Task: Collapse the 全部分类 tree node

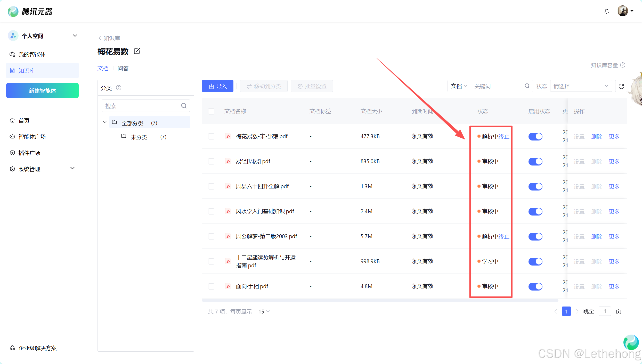Action: click(105, 122)
